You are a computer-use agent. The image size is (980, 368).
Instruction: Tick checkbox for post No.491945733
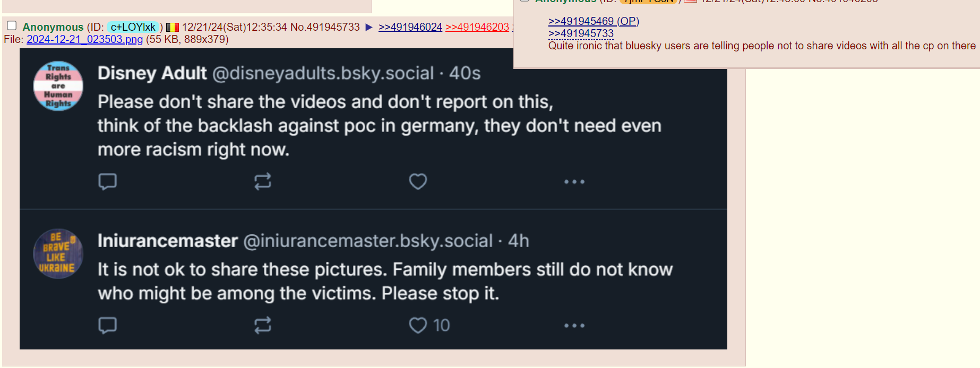coord(12,26)
